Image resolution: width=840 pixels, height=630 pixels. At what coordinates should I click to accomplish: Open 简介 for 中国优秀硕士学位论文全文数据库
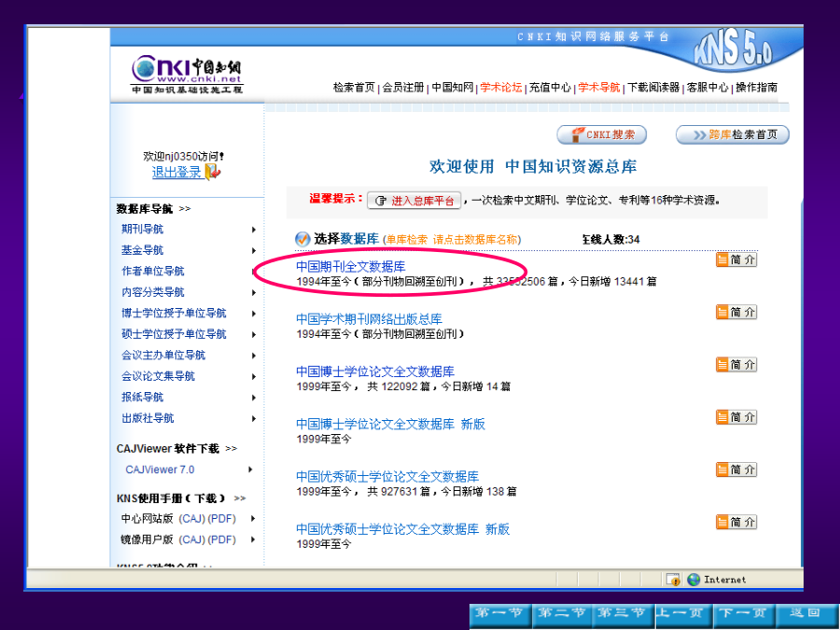tap(736, 469)
